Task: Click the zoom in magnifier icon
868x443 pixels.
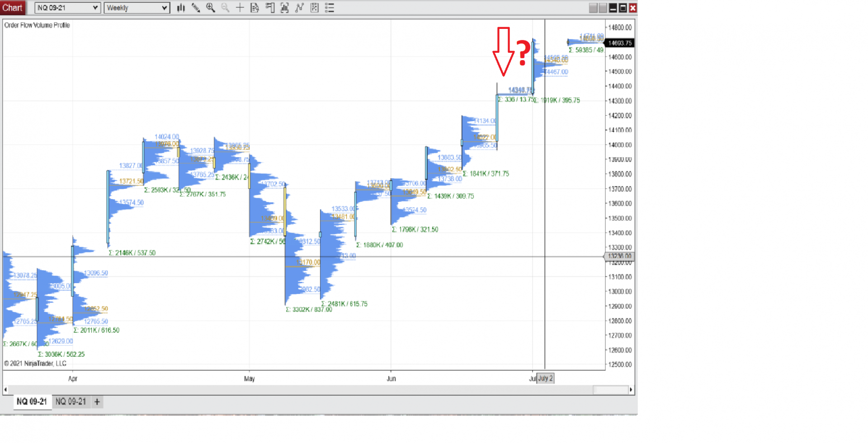Action: [211, 8]
